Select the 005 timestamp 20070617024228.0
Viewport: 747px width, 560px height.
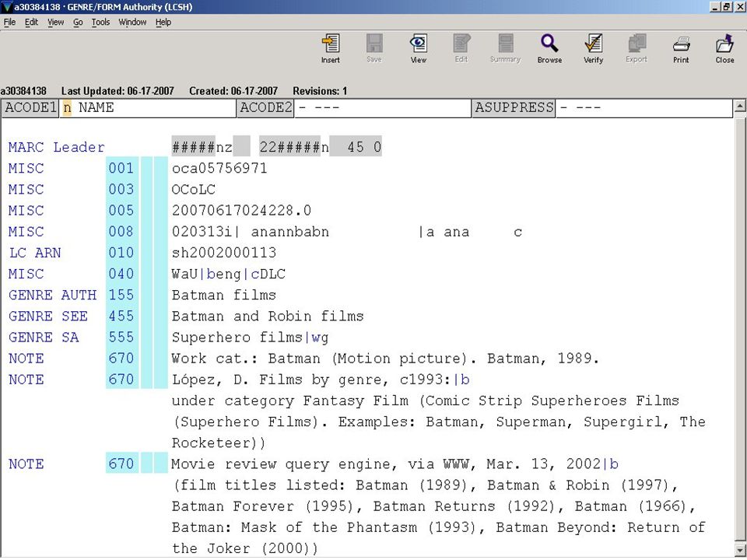click(x=241, y=211)
